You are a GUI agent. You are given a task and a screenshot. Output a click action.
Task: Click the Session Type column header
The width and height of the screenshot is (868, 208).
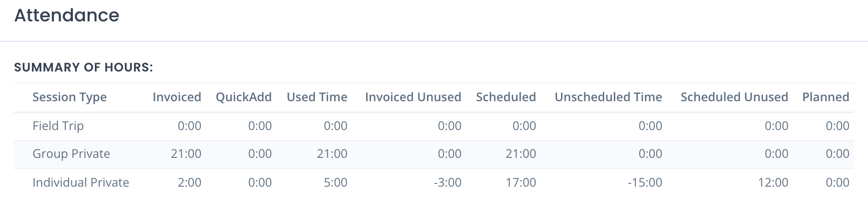(70, 97)
